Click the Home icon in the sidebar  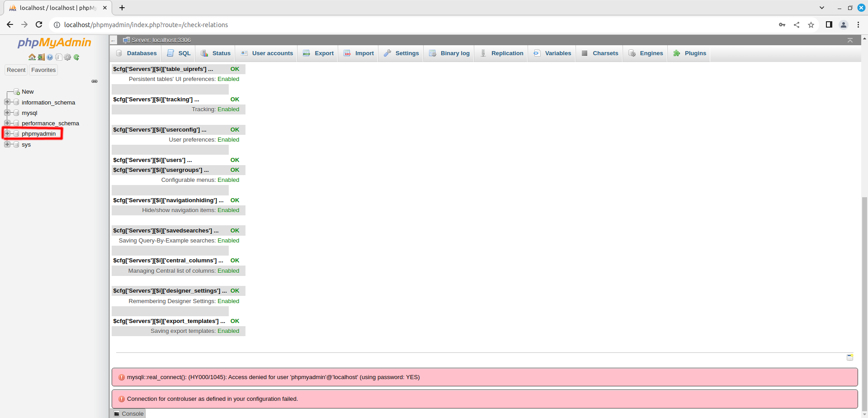click(32, 57)
